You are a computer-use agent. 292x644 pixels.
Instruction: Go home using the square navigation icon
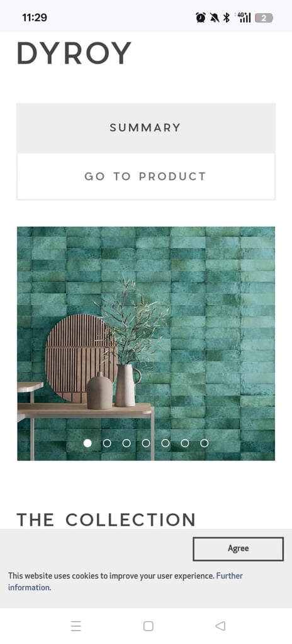pos(148,626)
